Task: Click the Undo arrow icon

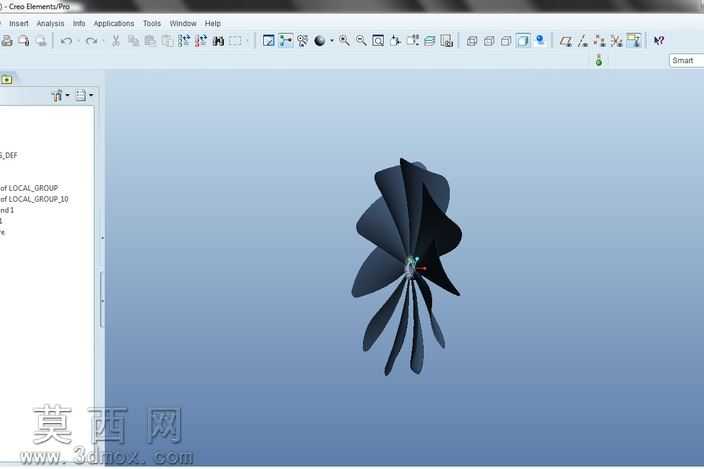Action: point(66,41)
